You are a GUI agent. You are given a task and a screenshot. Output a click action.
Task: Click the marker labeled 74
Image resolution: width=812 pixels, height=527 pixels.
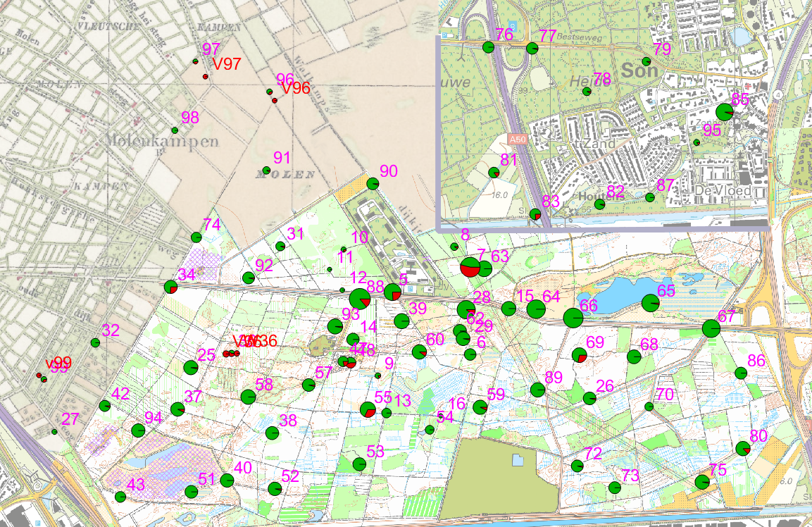tap(196, 237)
